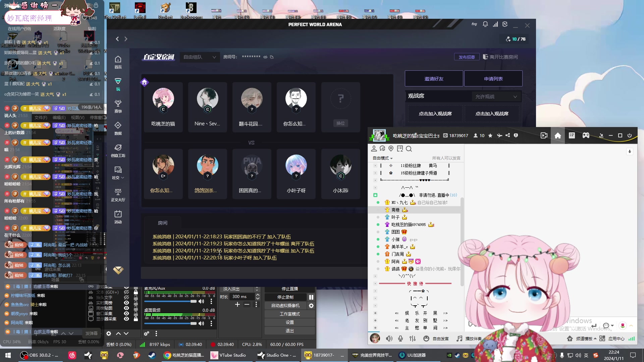Image resolution: width=644 pixels, height=362 pixels.
Task: Click 离开比赛房间 to leave the room
Action: point(500,57)
